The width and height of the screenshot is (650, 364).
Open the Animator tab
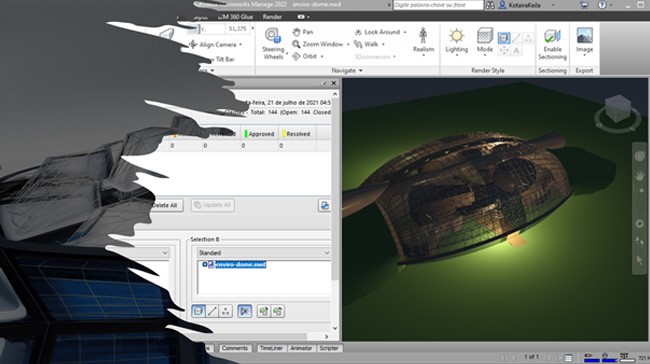[x=301, y=348]
